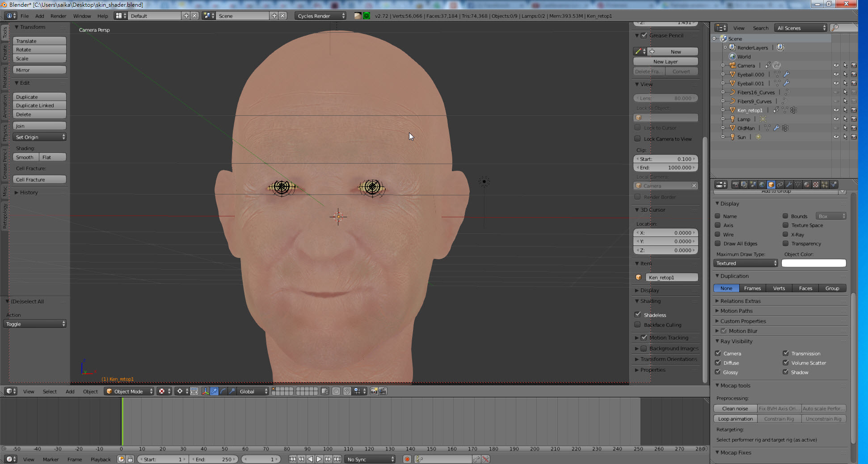
Task: Toggle the snap magnet icon
Action: [x=347, y=391]
